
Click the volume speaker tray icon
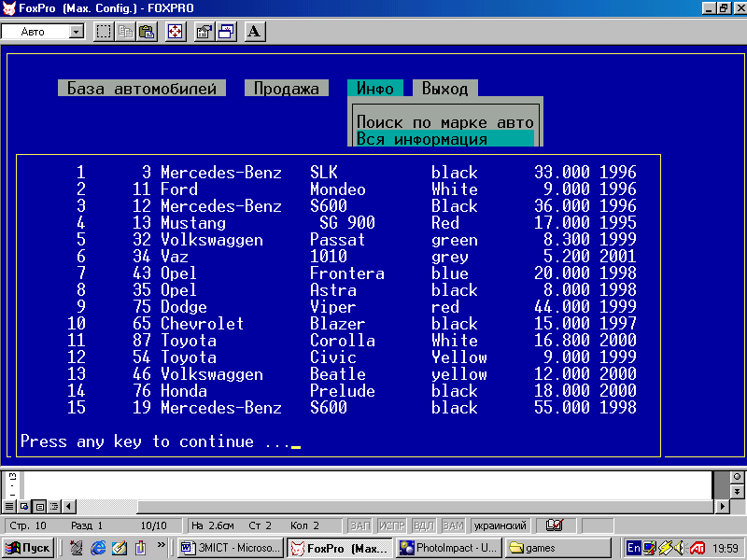[680, 548]
